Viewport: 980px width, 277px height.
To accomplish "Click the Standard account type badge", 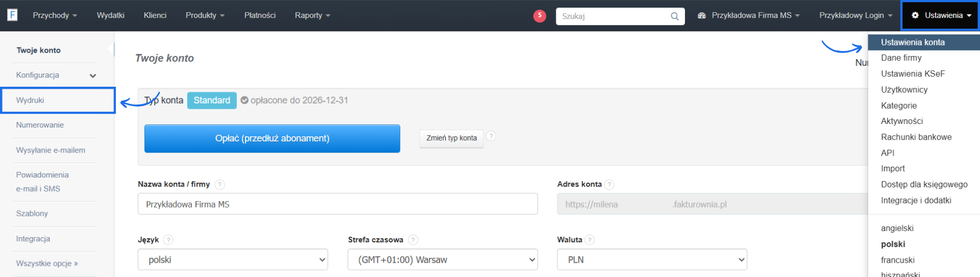I will [212, 100].
